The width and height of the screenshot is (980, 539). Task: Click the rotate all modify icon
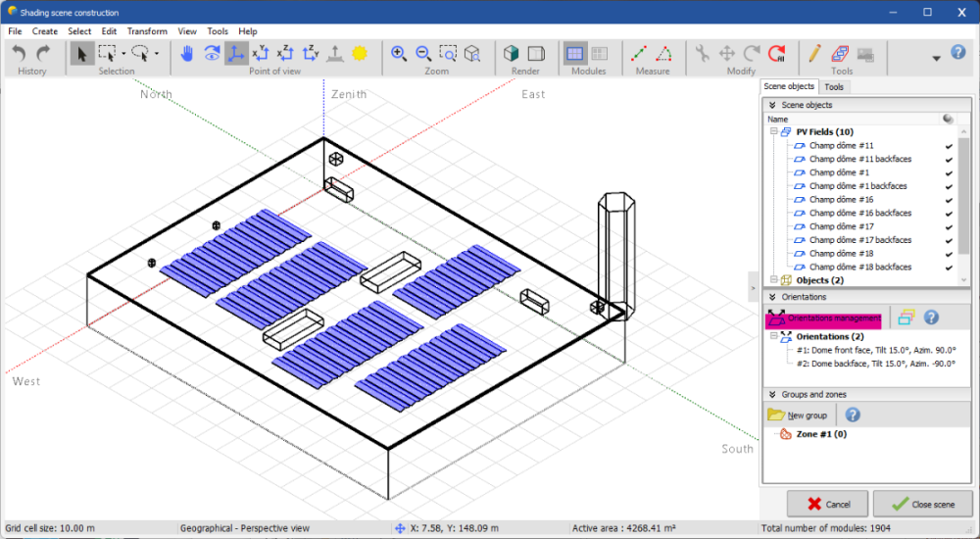coord(777,54)
